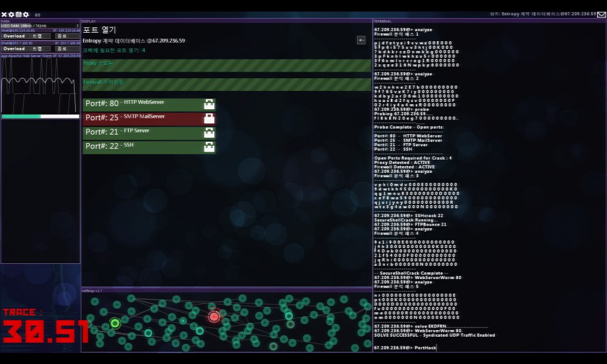
Task: Click the floppy disk save icon
Action: (18, 15)
